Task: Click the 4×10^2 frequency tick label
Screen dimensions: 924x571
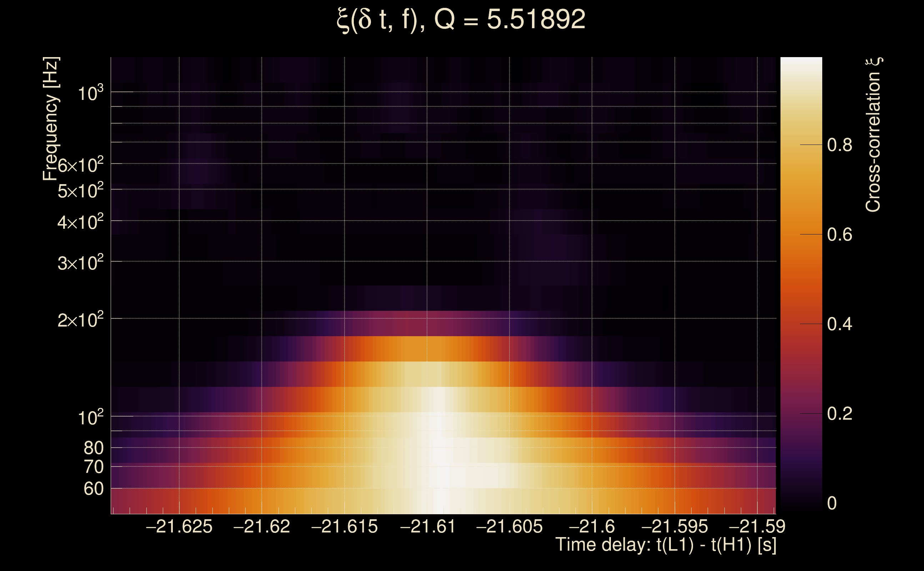Action: pyautogui.click(x=80, y=222)
